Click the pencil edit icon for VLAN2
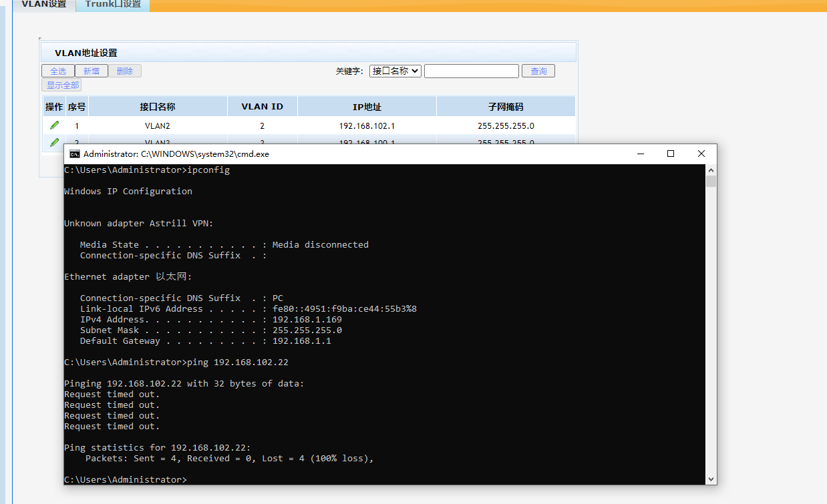 click(x=54, y=125)
